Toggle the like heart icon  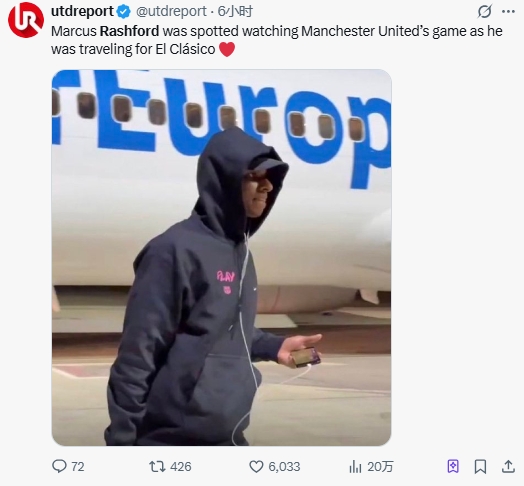pos(256,467)
